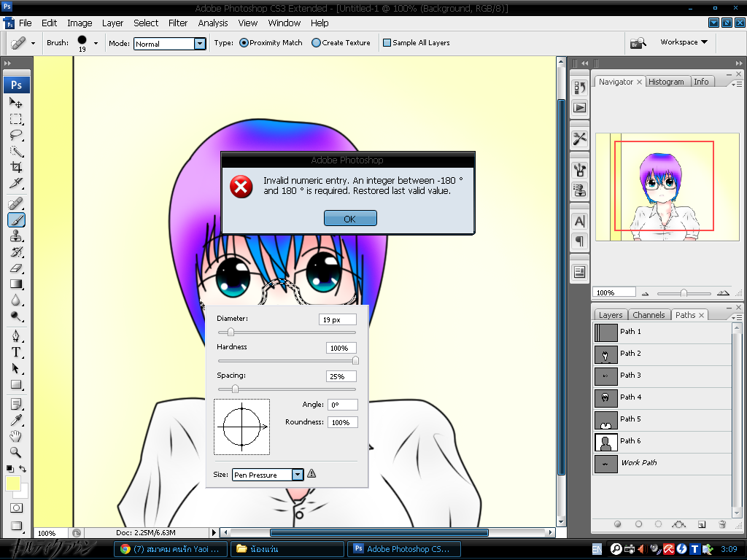This screenshot has height=560, width=747.
Task: Toggle Quick Mask mode
Action: tap(16, 508)
